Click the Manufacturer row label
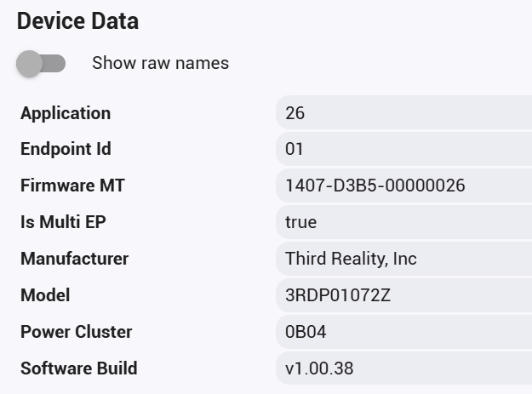The width and height of the screenshot is (532, 394). (x=74, y=259)
